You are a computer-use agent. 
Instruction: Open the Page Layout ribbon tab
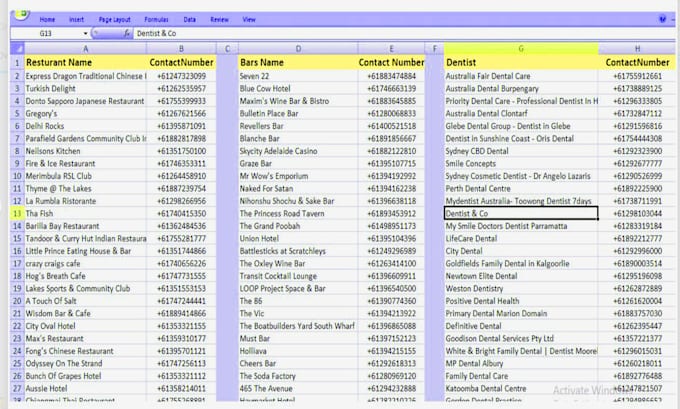coord(114,20)
